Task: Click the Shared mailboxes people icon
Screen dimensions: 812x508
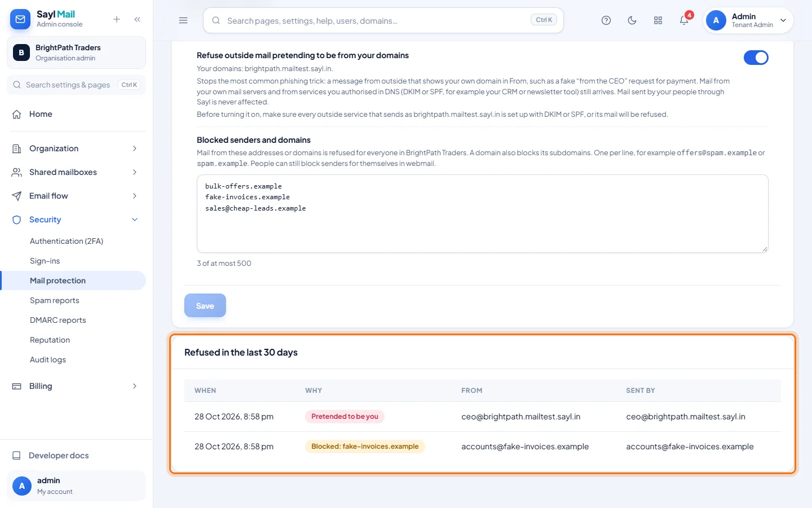Action: click(x=17, y=172)
